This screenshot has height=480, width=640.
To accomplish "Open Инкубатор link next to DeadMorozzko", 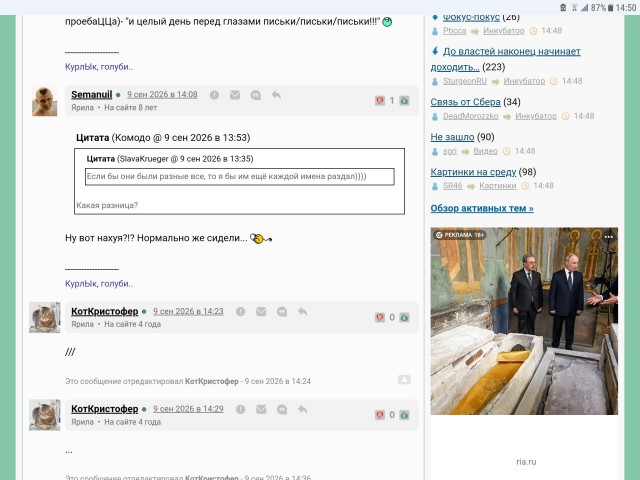I will pos(536,116).
